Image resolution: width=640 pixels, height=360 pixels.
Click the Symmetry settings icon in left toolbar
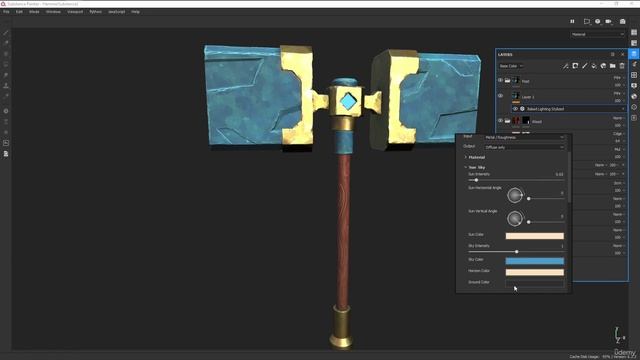pos(6,111)
